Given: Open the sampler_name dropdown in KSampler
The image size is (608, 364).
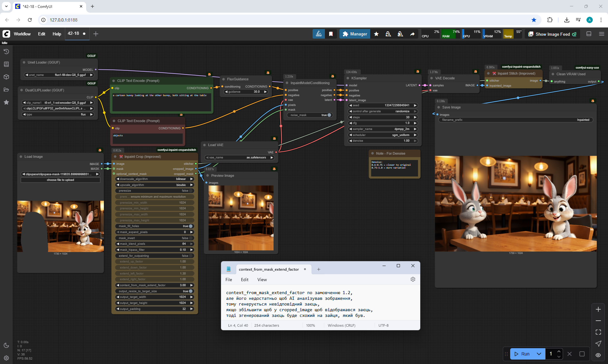Looking at the screenshot, I should (x=383, y=129).
